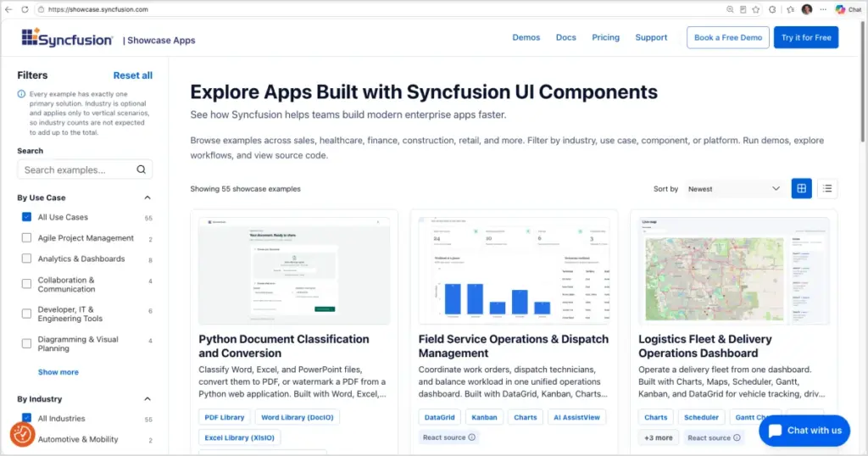
Task: Open Chat with us widget
Action: click(x=804, y=430)
